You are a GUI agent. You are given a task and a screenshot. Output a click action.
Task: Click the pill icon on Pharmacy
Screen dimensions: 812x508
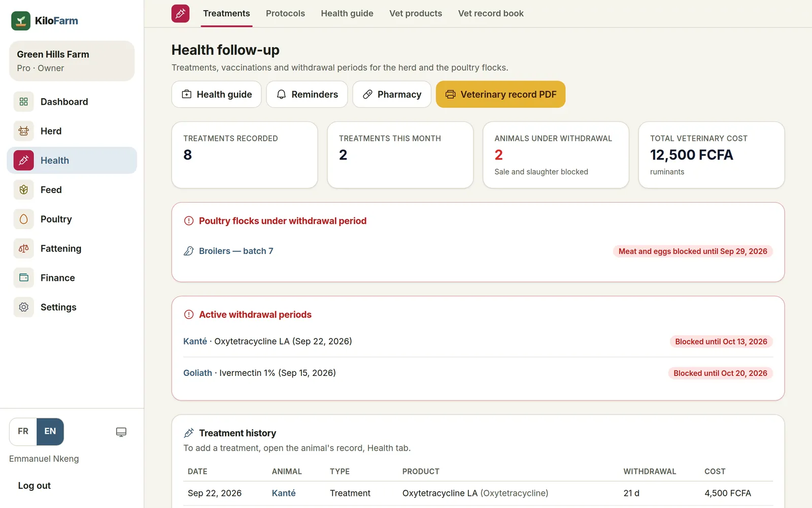tap(367, 94)
